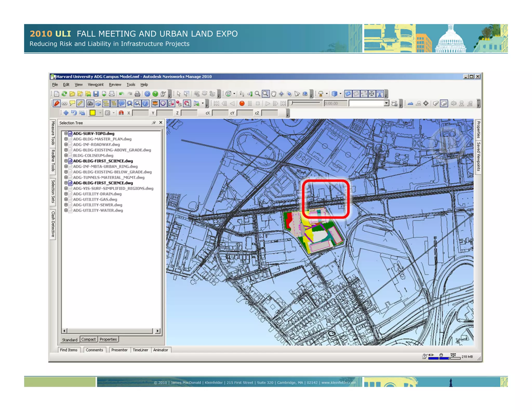Click the magnet snap icon

tap(121, 113)
